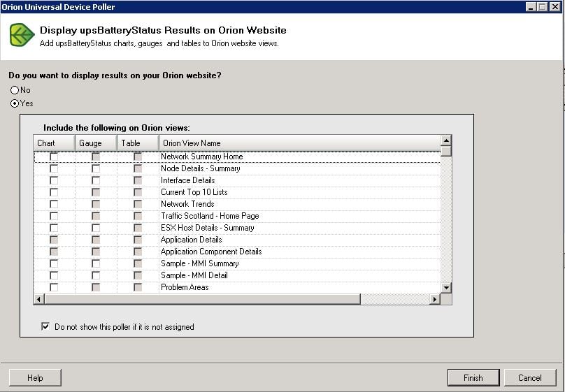Click the Orion View Name column header
The image size is (565, 392).
tap(299, 143)
